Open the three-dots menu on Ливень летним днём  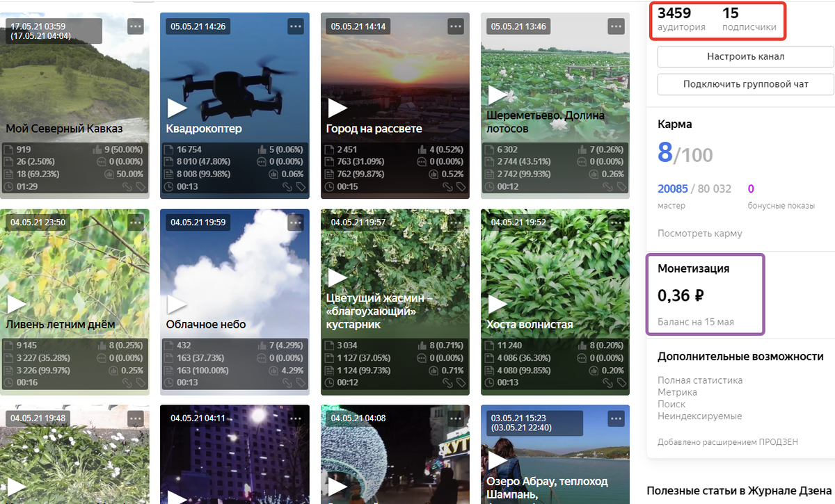coord(136,222)
